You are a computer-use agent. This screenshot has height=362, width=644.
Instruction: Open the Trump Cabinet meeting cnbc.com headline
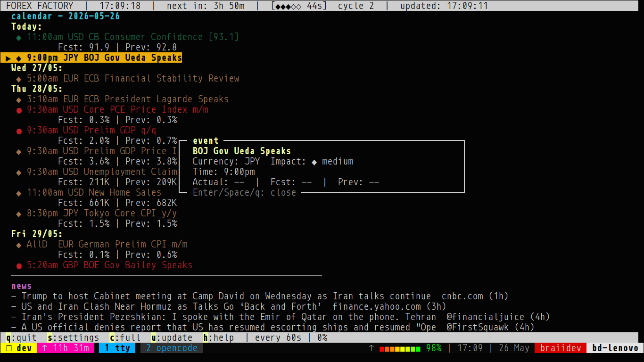tap(260, 296)
